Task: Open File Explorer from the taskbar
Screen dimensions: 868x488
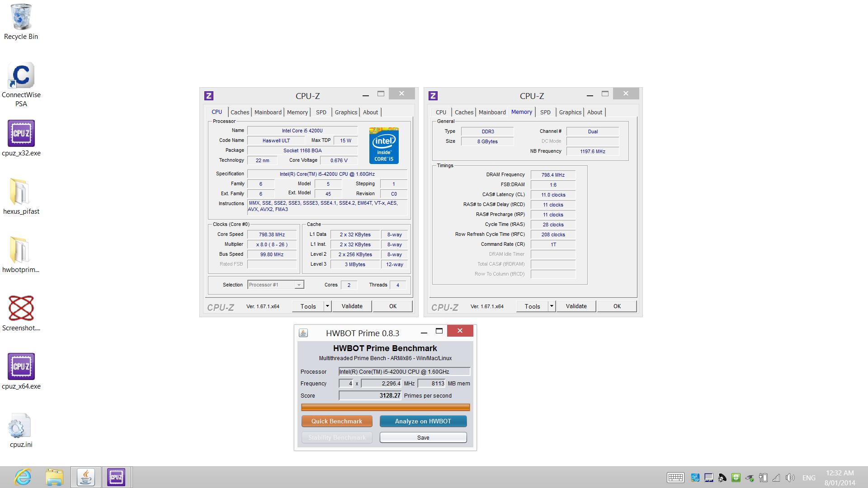Action: coord(54,477)
